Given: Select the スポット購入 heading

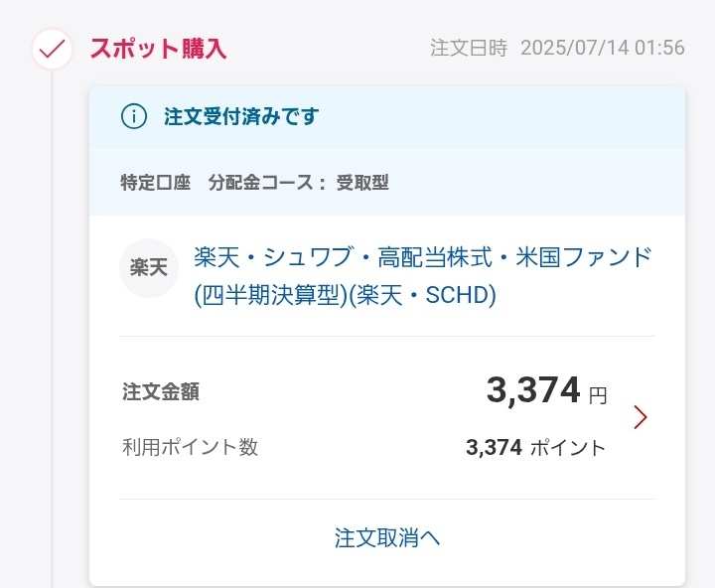Looking at the screenshot, I should click(158, 49).
